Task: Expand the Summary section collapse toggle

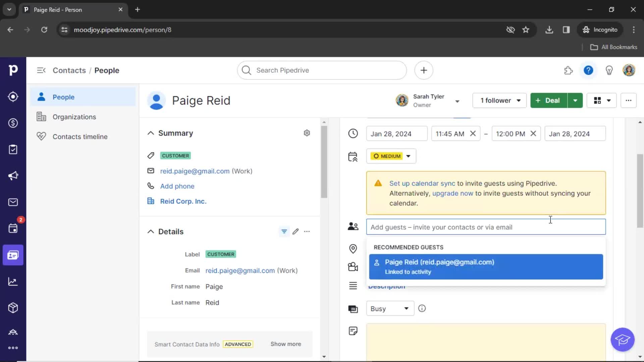Action: (x=151, y=133)
